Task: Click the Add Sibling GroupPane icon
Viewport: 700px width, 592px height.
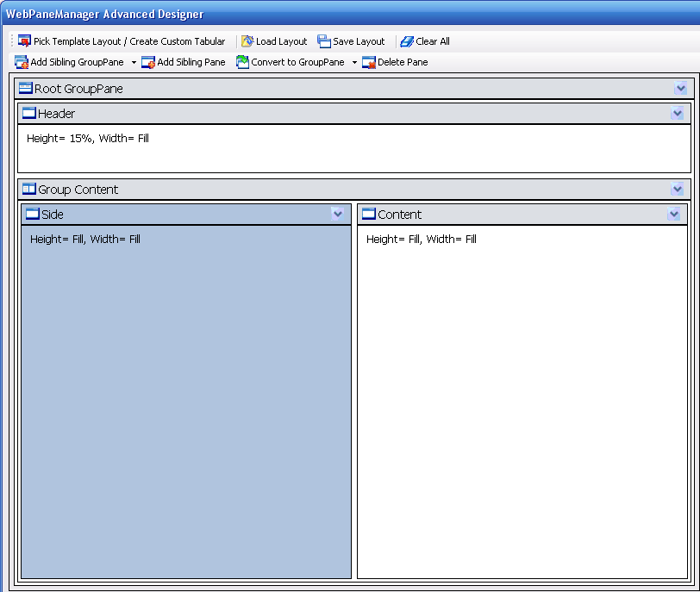Action: [x=22, y=62]
